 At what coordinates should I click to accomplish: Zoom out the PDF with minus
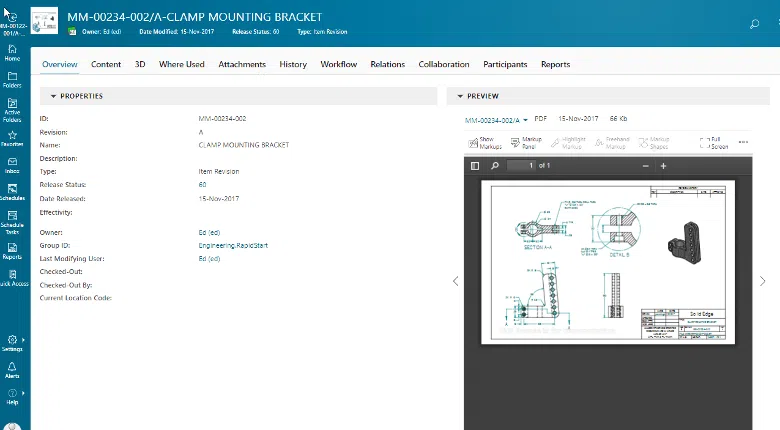pos(645,166)
